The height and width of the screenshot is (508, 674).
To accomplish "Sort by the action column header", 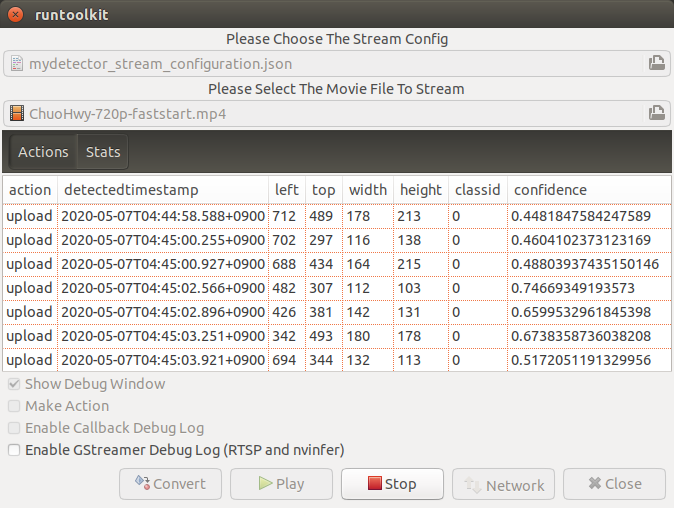I will (x=30, y=190).
